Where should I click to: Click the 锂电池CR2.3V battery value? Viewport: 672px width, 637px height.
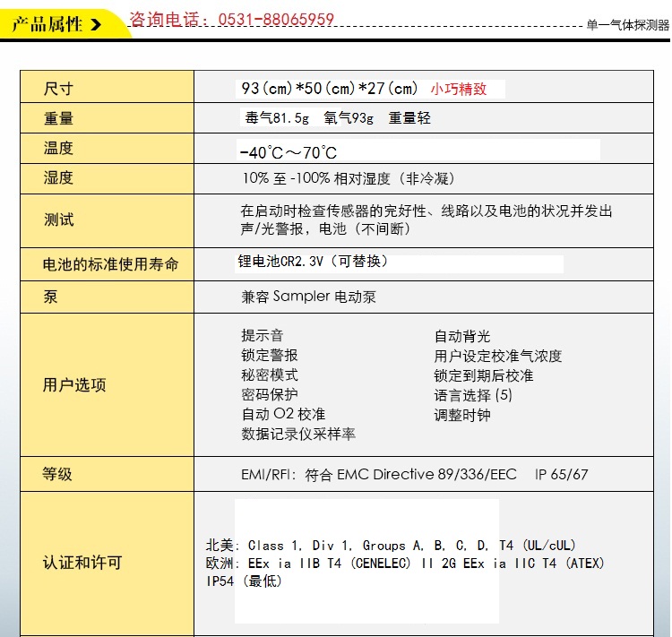click(x=314, y=262)
